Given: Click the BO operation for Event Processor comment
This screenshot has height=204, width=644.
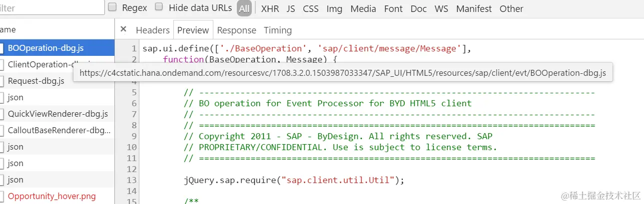Looking at the screenshot, I should [328, 103].
